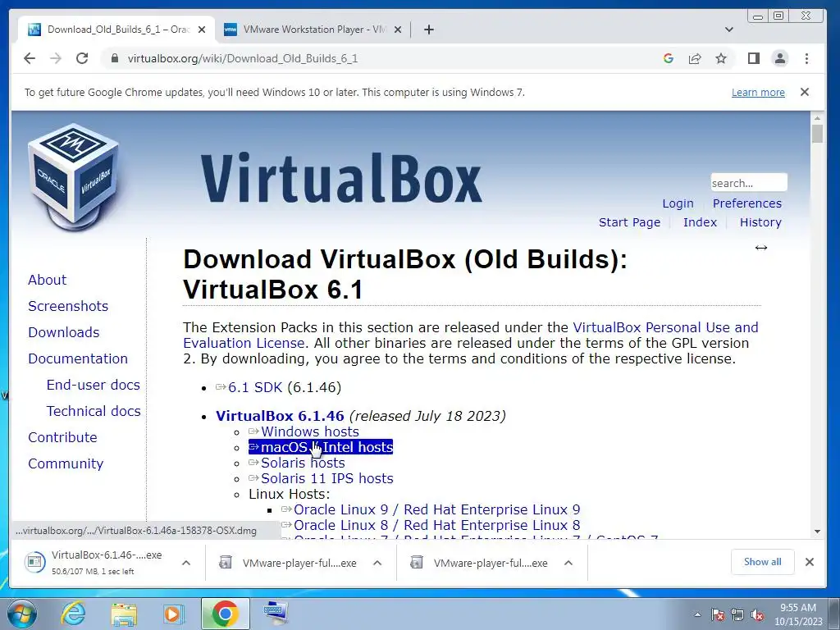Close the Download_Old_Builds_6_1 tab
Viewport: 840px width, 630px height.
coord(202,30)
